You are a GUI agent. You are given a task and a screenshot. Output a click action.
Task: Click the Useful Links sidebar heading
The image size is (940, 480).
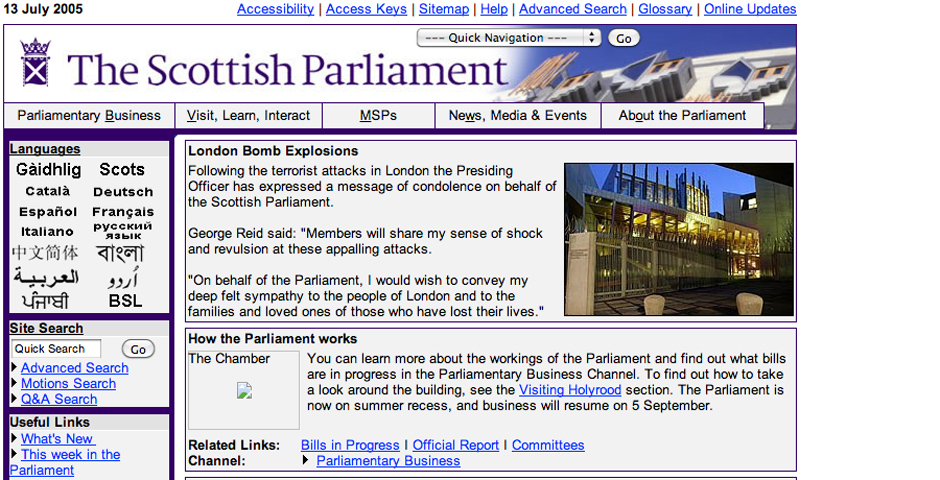coord(50,422)
